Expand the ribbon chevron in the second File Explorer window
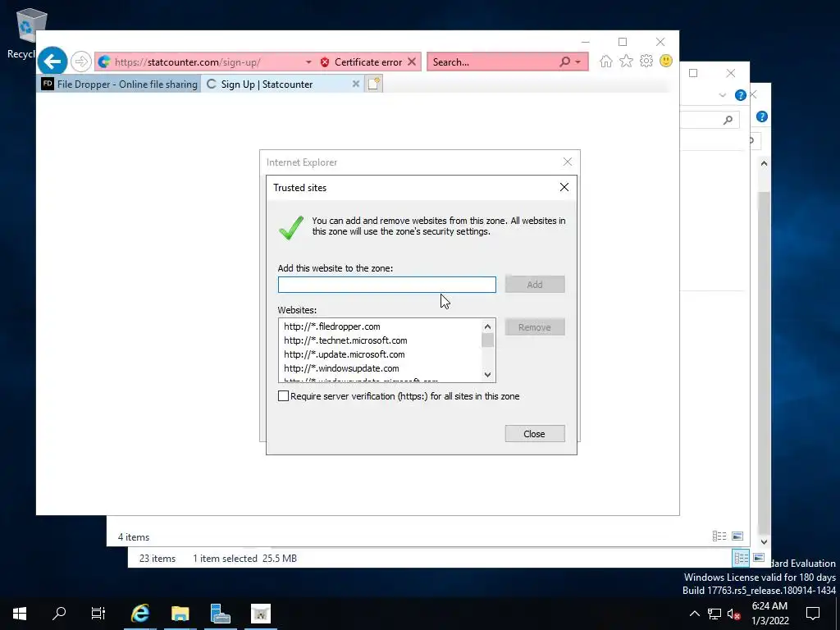Image resolution: width=840 pixels, height=630 pixels. point(723,95)
